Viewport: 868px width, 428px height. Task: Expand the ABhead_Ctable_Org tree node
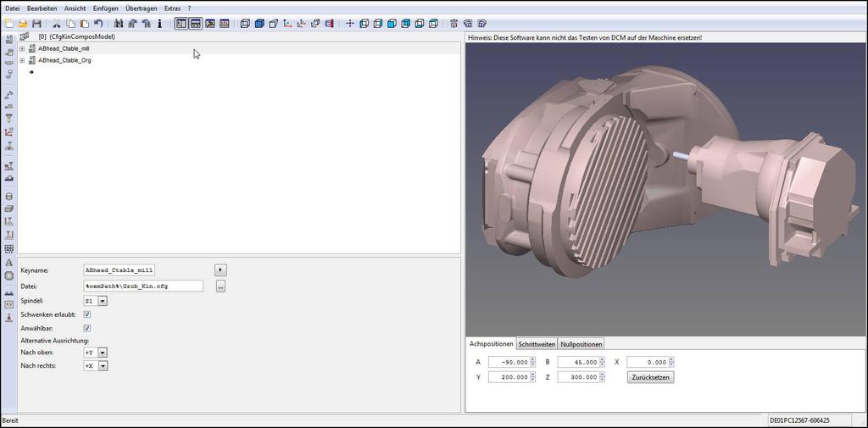click(x=22, y=60)
